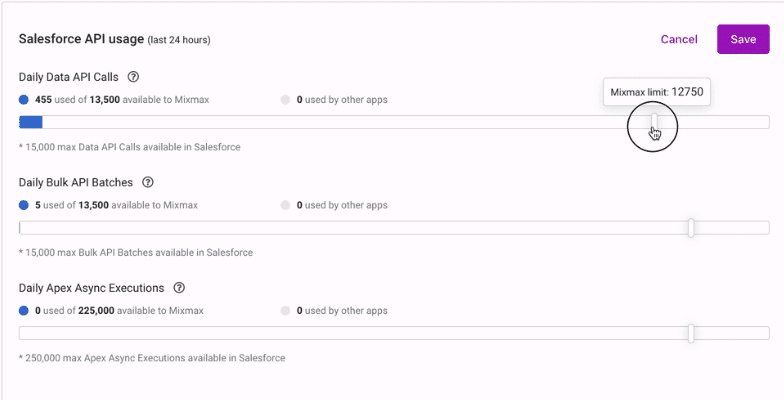Click the Mixmax limit 12750 tooltip

(x=657, y=92)
